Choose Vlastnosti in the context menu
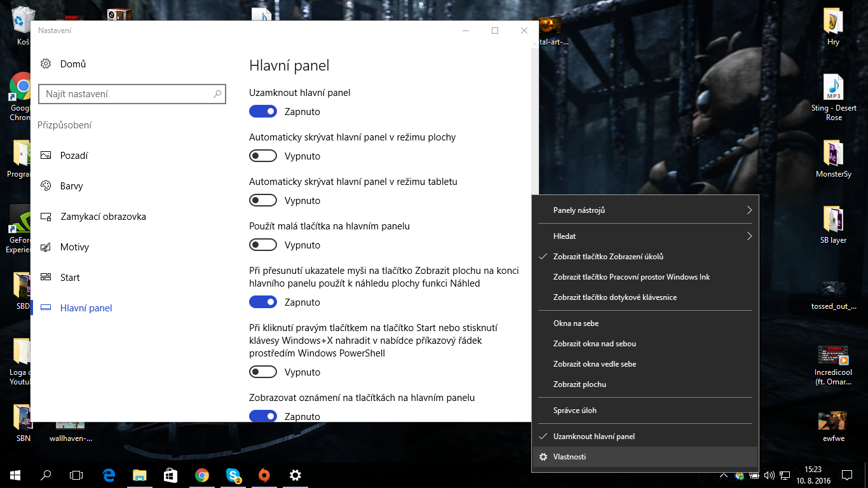868x488 pixels. 569,457
